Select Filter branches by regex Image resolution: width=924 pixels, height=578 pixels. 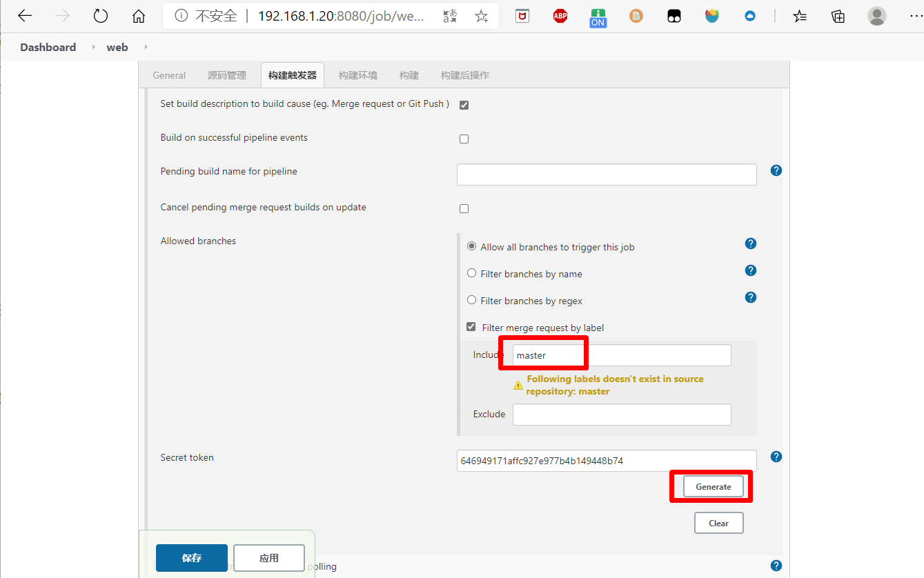[472, 300]
